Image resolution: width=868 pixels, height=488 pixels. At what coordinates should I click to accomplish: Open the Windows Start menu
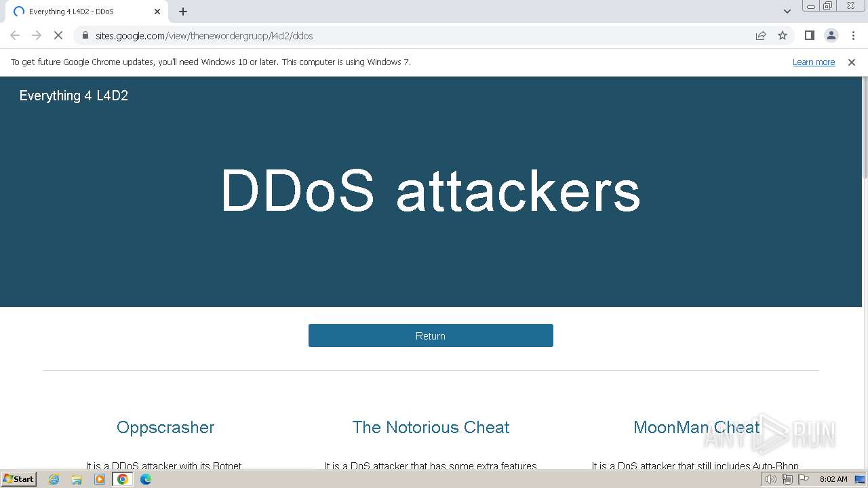click(18, 479)
